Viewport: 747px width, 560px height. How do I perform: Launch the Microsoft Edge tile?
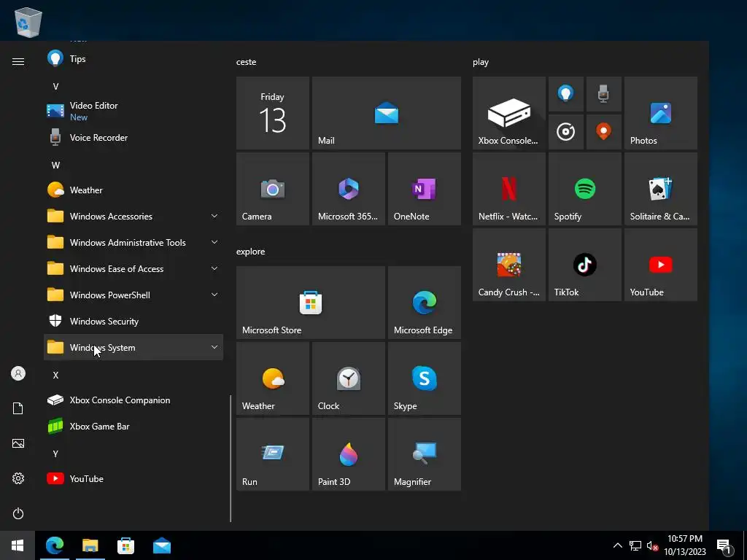pos(425,303)
